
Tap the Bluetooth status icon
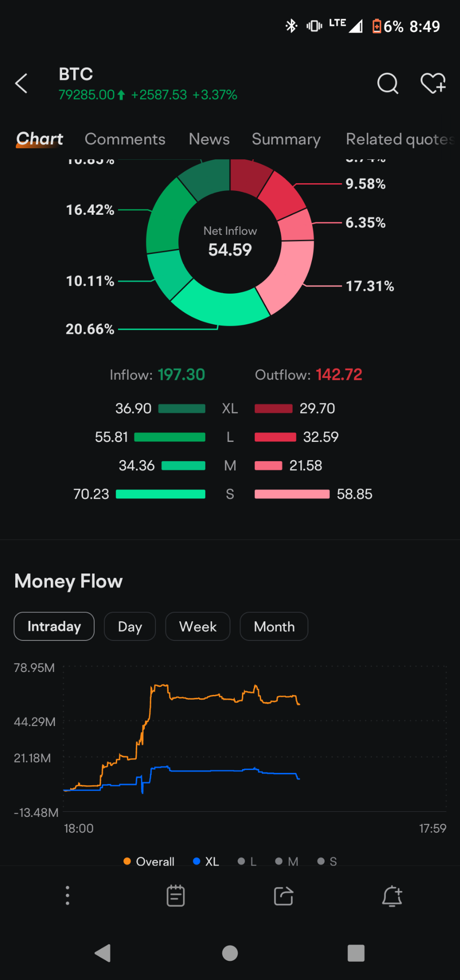point(291,26)
